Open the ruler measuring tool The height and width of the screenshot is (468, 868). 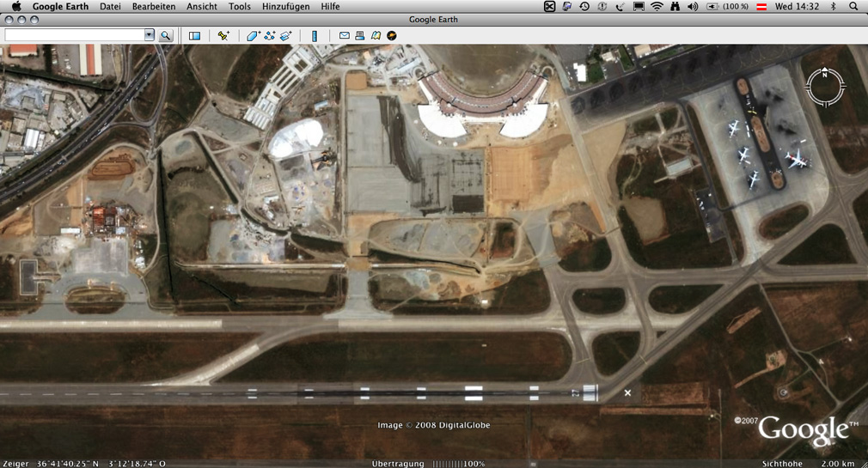click(x=315, y=35)
